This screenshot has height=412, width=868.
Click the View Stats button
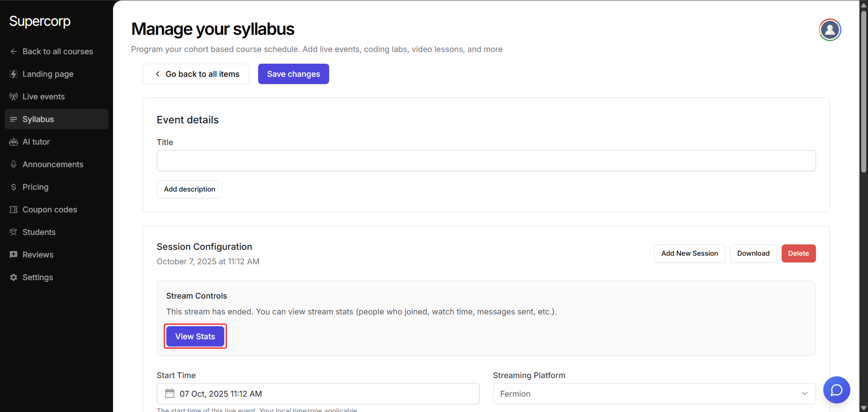195,337
